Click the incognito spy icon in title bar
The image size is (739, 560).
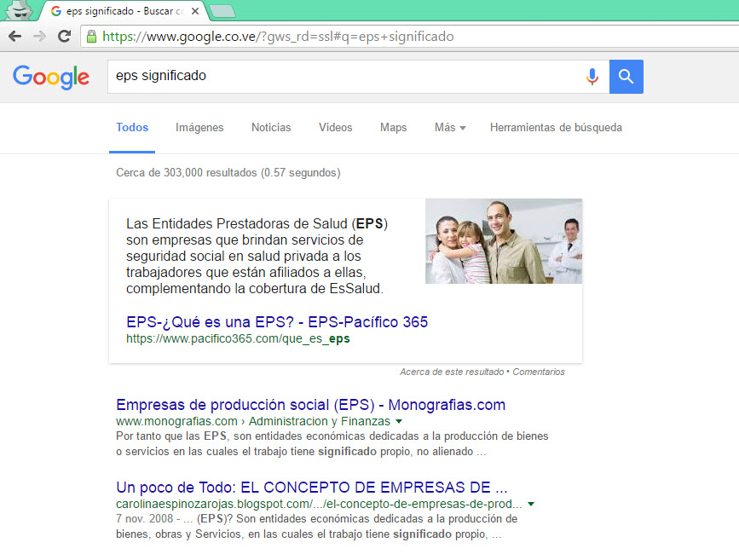pos(19,11)
